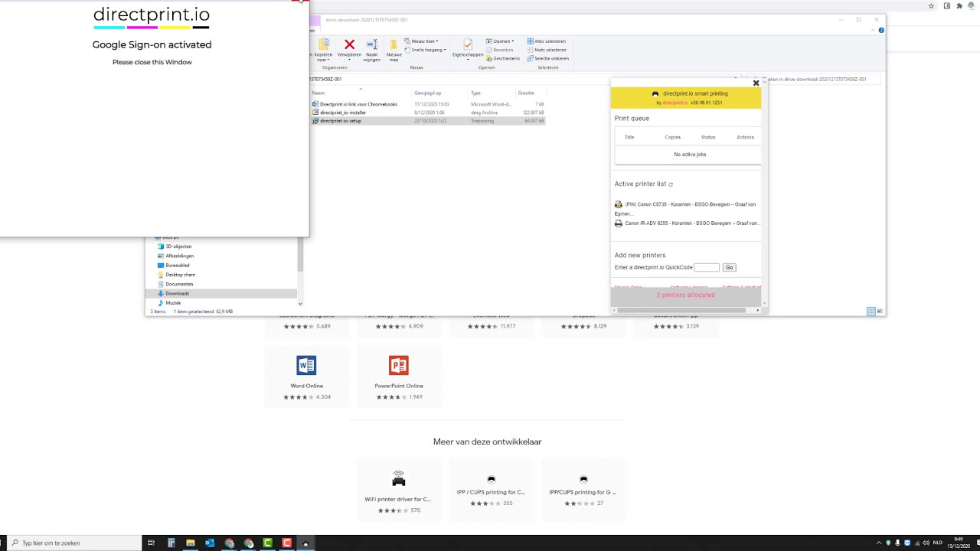Open Outlook from taskbar
Image resolution: width=980 pixels, height=551 pixels.
[210, 543]
